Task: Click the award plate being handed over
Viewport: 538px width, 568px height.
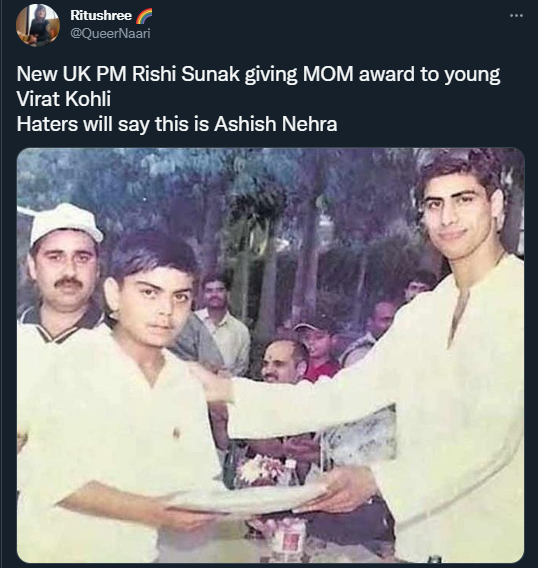Action: click(x=246, y=498)
